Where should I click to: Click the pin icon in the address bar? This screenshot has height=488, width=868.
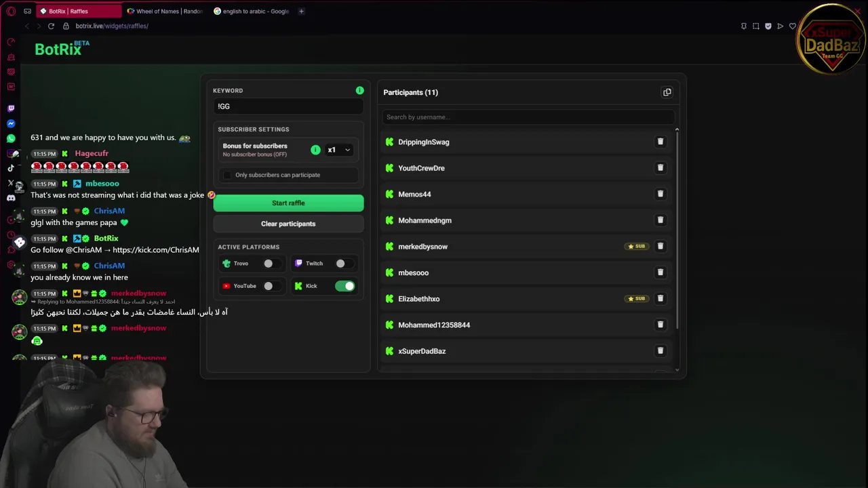coord(743,26)
